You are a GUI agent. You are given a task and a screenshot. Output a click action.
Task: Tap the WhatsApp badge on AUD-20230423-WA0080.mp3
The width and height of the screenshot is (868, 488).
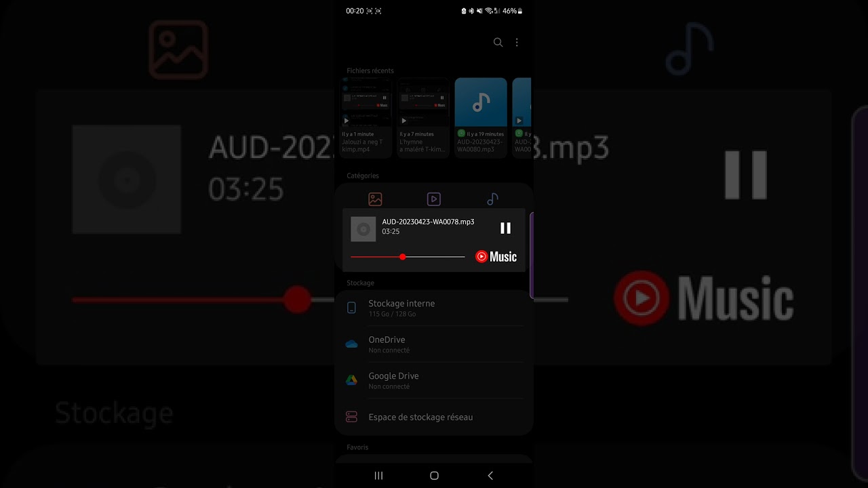coord(461,134)
